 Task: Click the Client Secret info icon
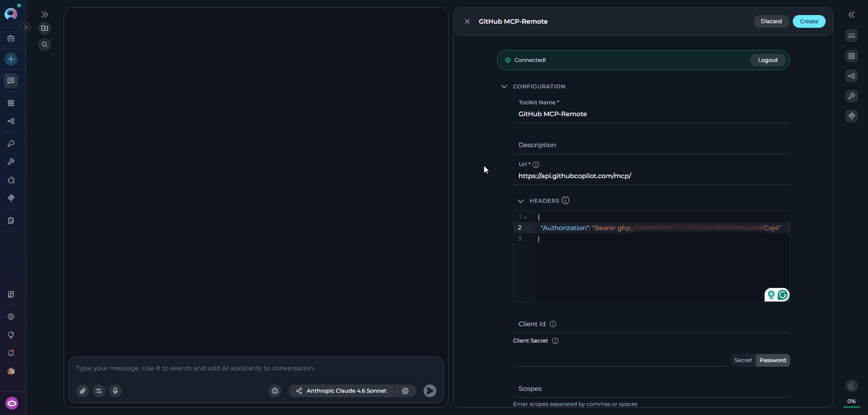click(555, 341)
